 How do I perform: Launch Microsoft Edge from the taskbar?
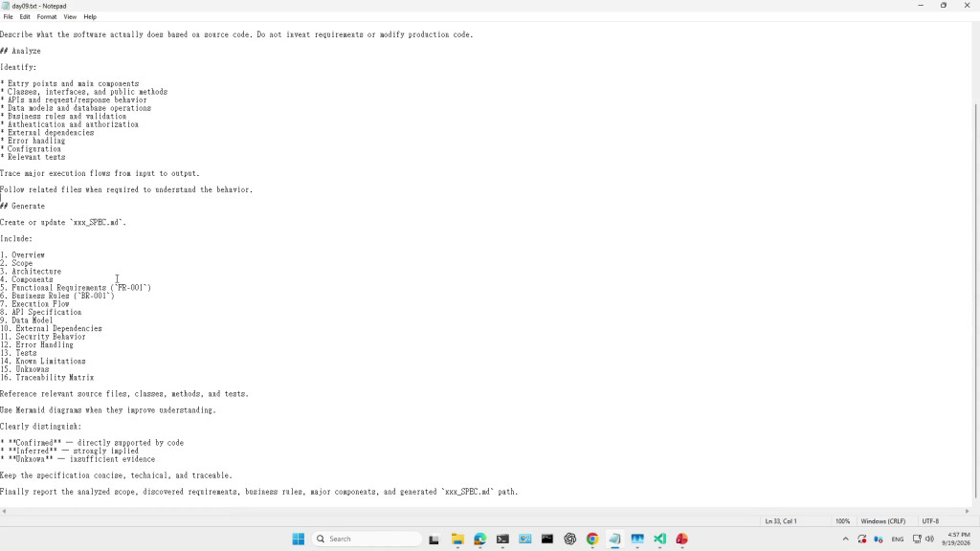point(480,539)
